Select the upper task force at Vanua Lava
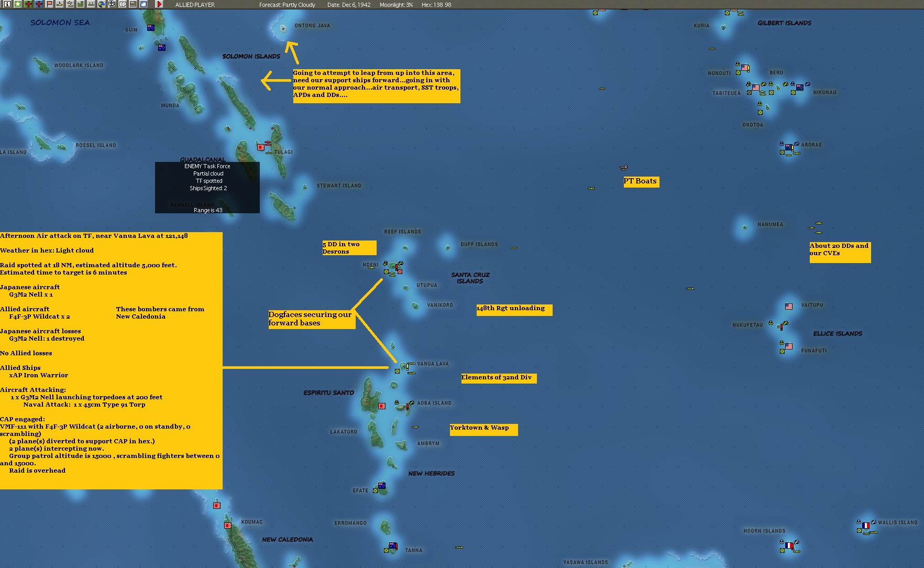Screen dimensions: 924x568 tap(411, 363)
